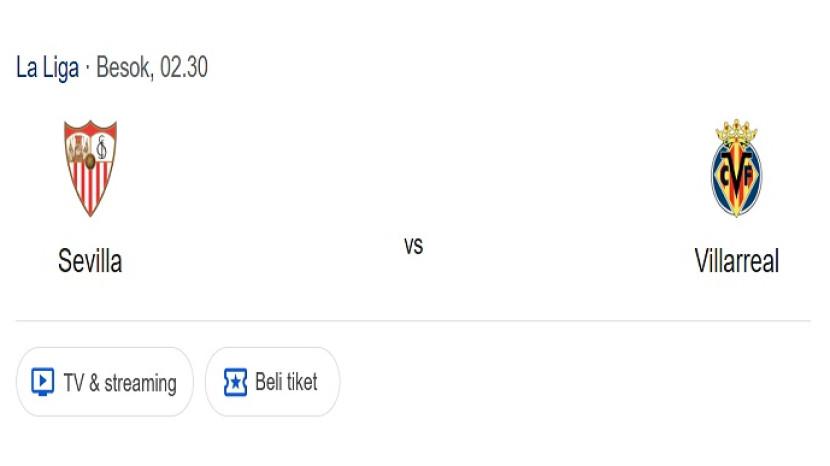The width and height of the screenshot is (830, 466).
Task: Click the empty space above "vs"
Action: 413,170
